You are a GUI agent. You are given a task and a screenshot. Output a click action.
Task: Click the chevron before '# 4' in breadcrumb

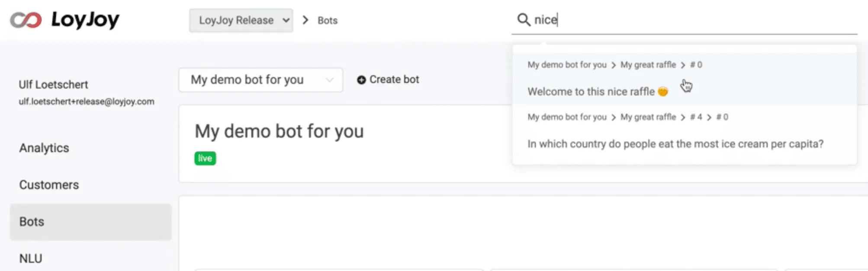click(x=683, y=116)
